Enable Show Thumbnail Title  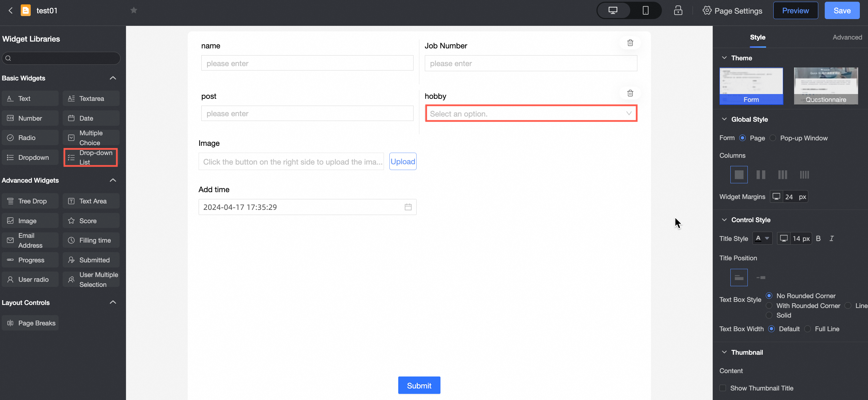tap(722, 388)
